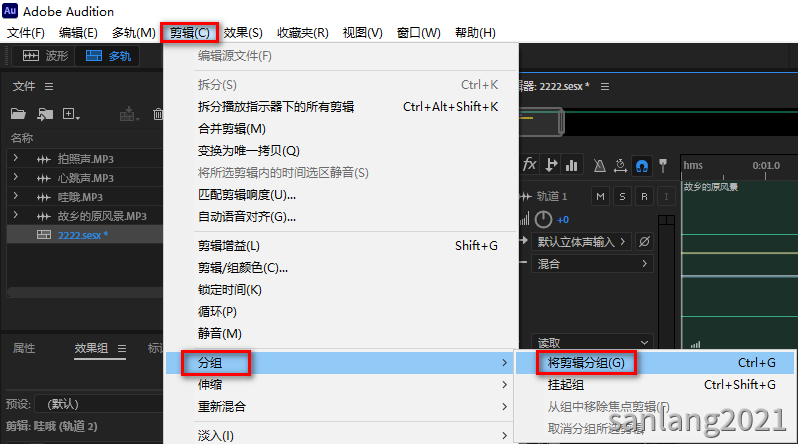This screenshot has width=798, height=444.
Task: Select the 故乡的原风景.MP3 file
Action: click(102, 216)
